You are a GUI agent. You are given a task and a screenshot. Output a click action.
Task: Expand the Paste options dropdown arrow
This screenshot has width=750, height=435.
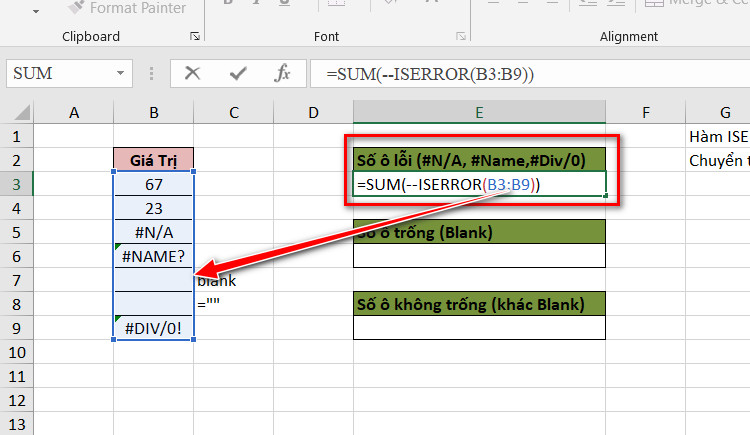(x=36, y=11)
